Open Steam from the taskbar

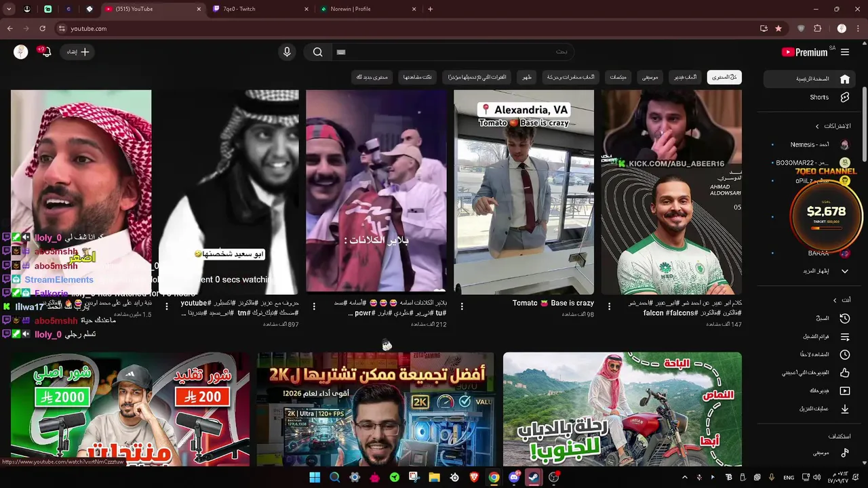(x=534, y=477)
